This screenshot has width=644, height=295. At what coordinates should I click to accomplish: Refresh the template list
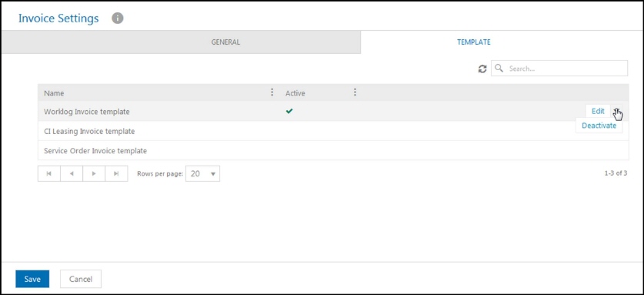coord(482,69)
